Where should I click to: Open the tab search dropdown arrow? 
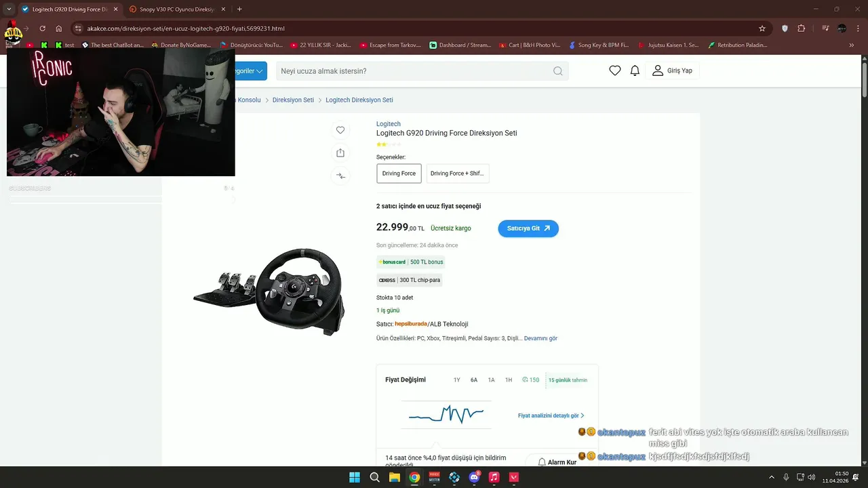point(9,9)
